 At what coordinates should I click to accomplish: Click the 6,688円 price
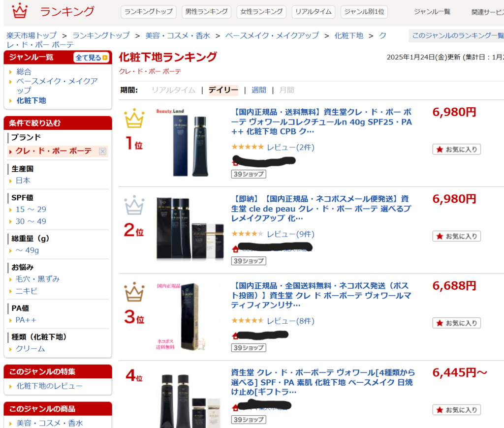point(454,286)
